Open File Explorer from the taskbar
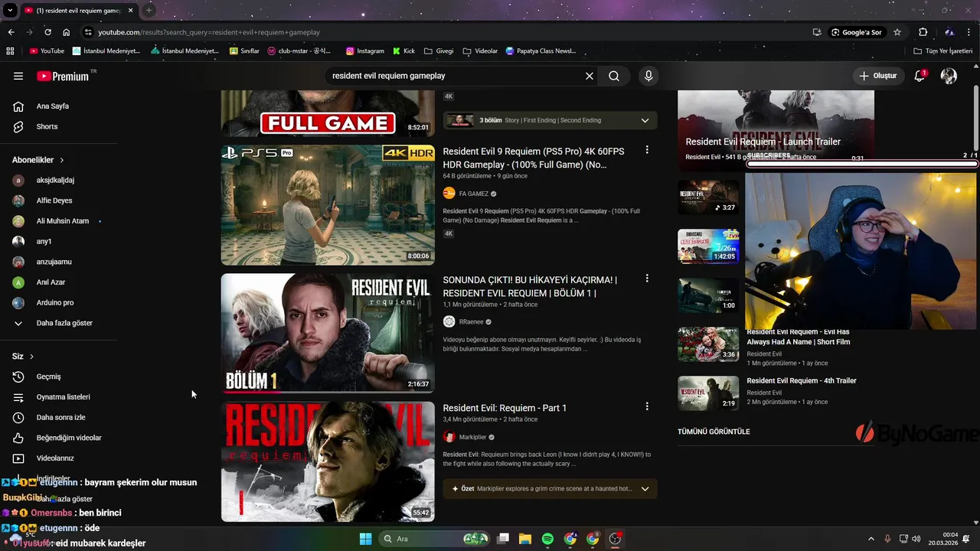Image resolution: width=980 pixels, height=551 pixels. point(525,539)
